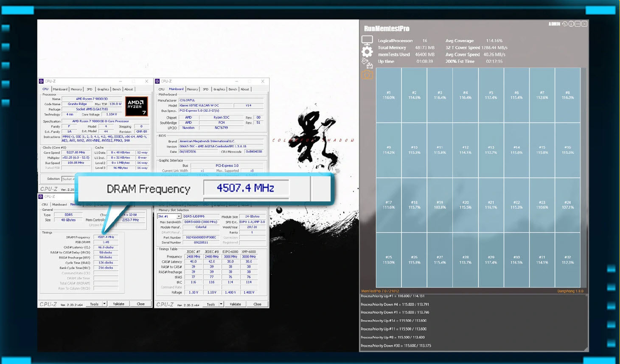The width and height of the screenshot is (620, 364).
Task: Click the Code Name field 'Granite Ridge'
Action: 77,104
